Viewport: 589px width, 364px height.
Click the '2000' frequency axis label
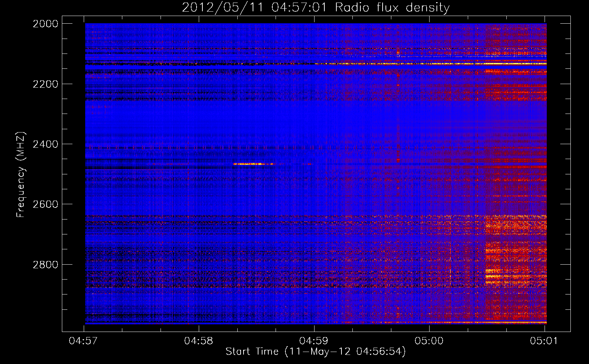pos(46,24)
